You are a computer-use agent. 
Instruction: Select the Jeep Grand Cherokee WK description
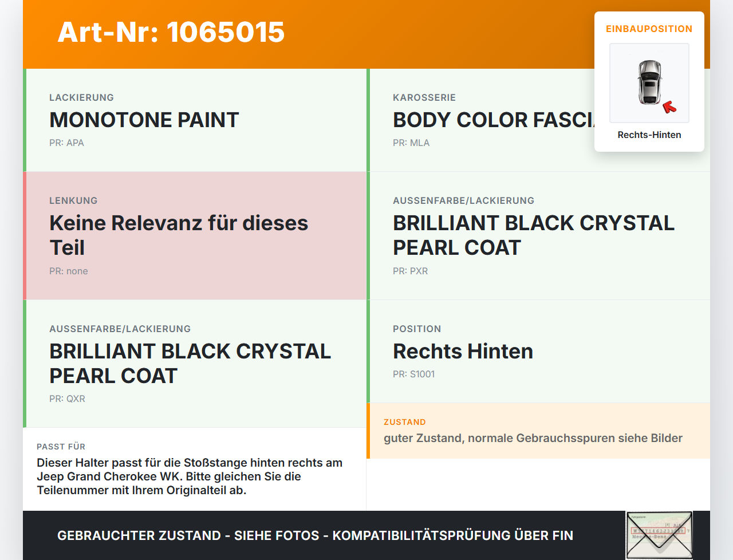tap(190, 476)
